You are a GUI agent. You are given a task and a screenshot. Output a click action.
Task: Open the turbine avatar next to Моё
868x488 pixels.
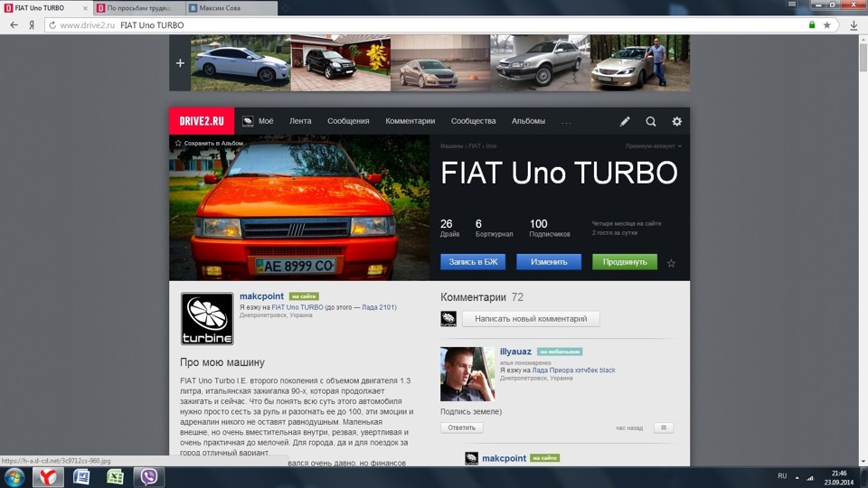(x=248, y=121)
